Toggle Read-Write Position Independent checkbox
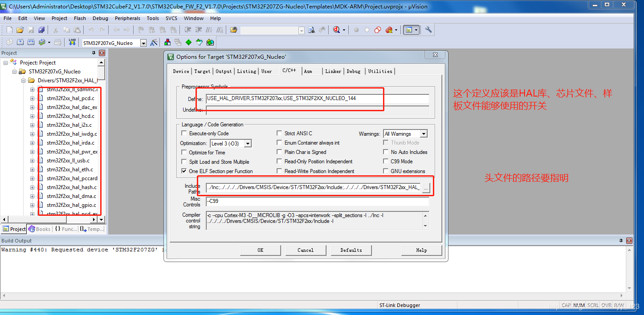The width and height of the screenshot is (644, 315). tap(280, 171)
